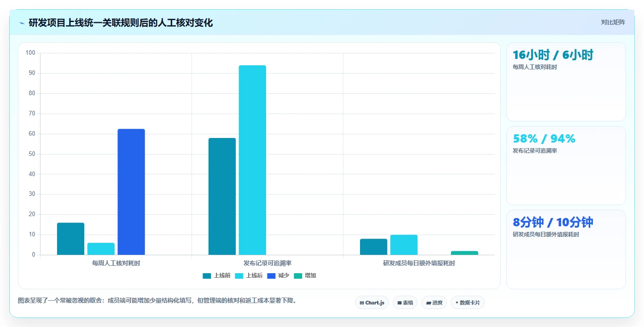Image resolution: width=644 pixels, height=327 pixels.
Task: Click the 上线前 legend color box
Action: click(207, 276)
